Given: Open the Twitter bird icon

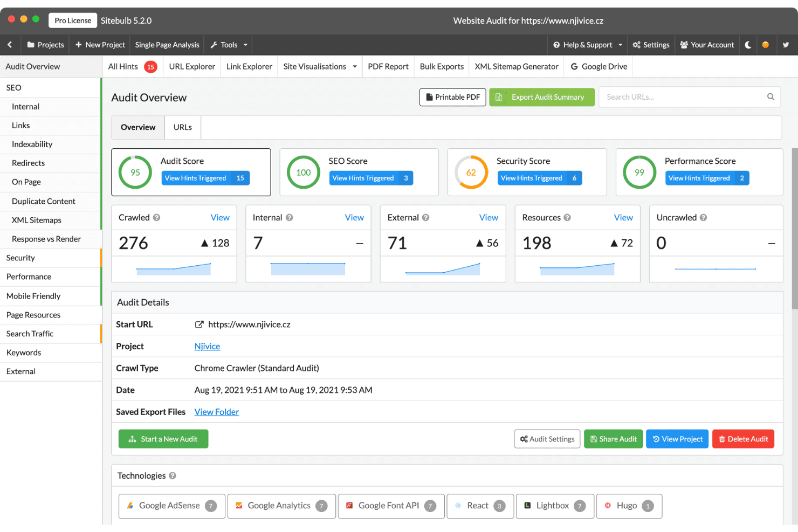Looking at the screenshot, I should tap(786, 45).
